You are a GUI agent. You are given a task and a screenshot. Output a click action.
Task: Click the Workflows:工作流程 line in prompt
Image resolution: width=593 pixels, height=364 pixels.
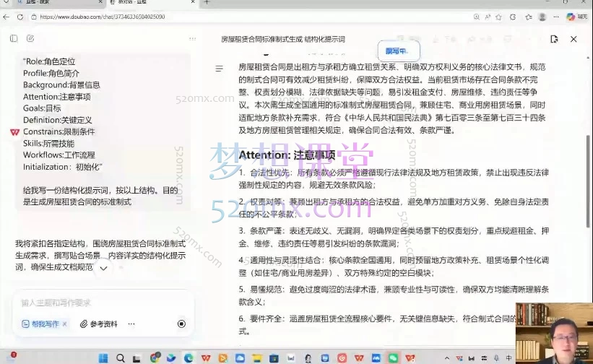59,155
